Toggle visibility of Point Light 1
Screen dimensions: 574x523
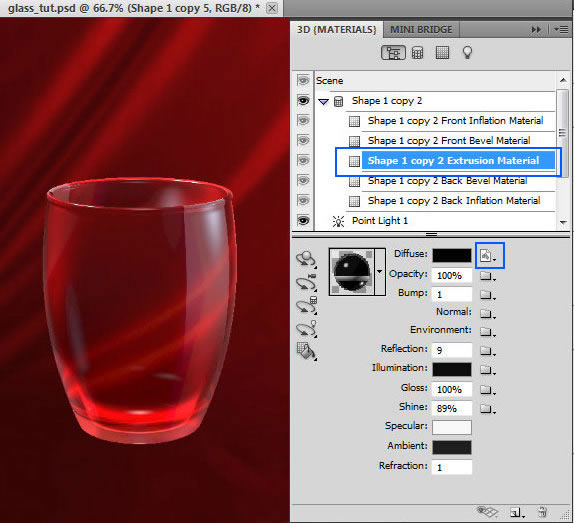pos(303,221)
